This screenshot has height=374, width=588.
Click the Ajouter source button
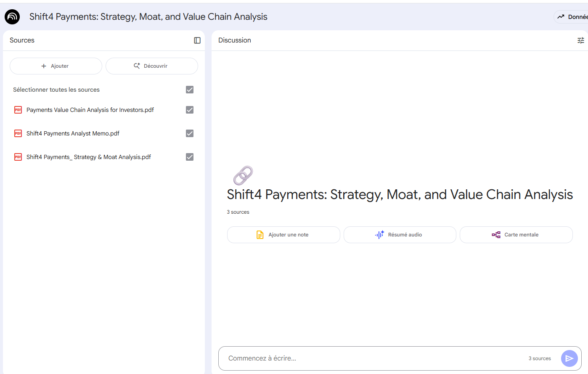(56, 66)
